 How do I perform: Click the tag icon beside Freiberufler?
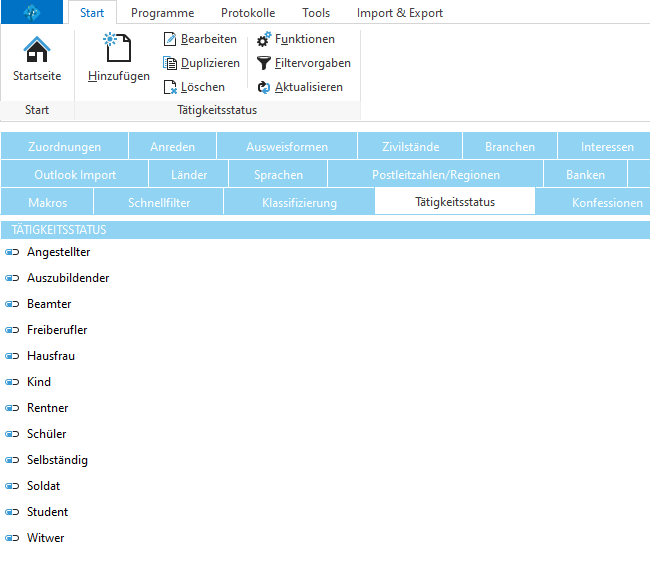[12, 330]
